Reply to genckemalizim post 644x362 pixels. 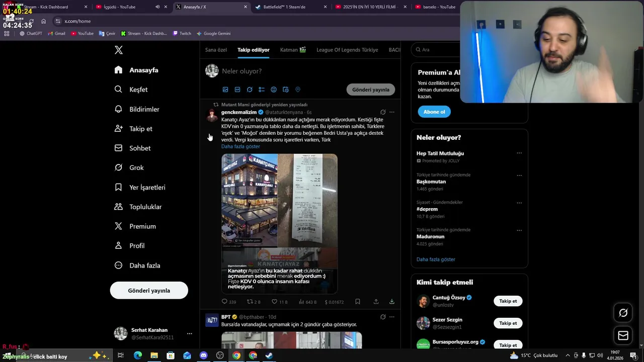(x=229, y=302)
